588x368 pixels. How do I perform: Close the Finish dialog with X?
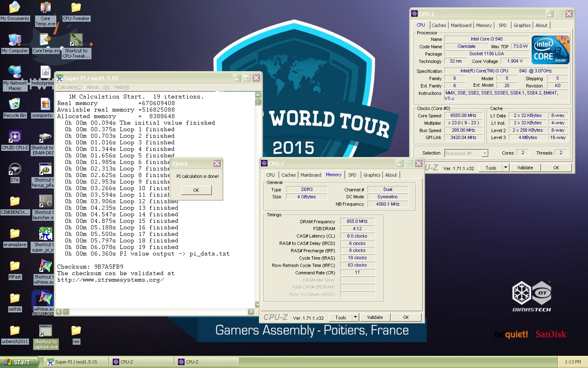click(x=217, y=163)
